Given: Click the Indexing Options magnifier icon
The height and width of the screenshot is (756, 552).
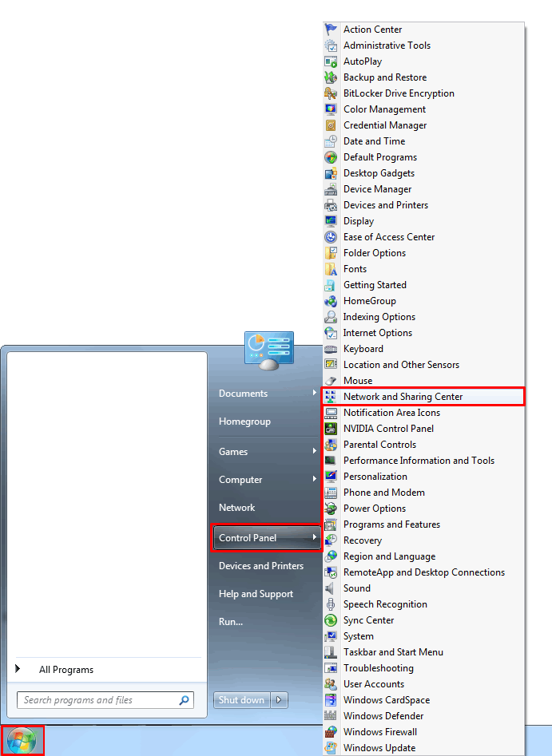Looking at the screenshot, I should (331, 317).
